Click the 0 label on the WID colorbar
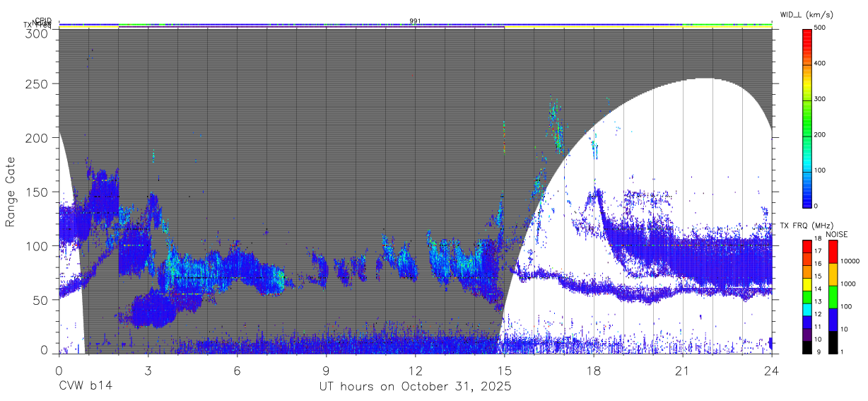Viewport: 868px width, 401px height. 816,206
